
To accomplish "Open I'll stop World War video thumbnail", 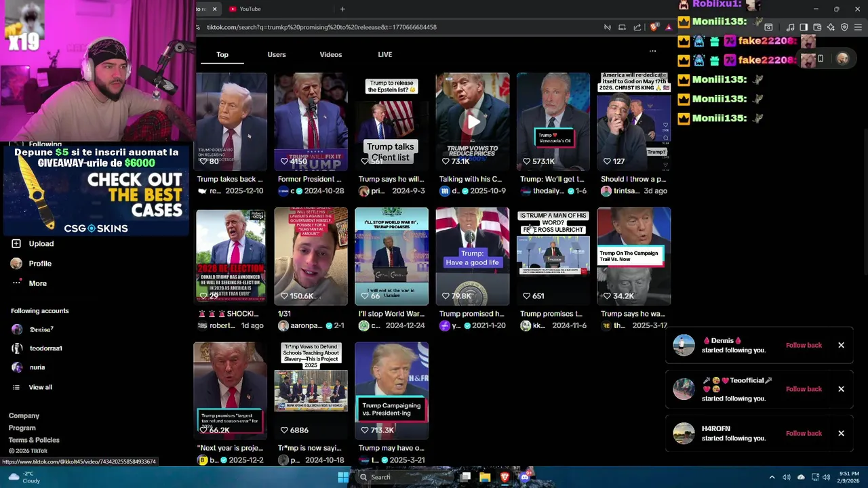I will click(392, 256).
